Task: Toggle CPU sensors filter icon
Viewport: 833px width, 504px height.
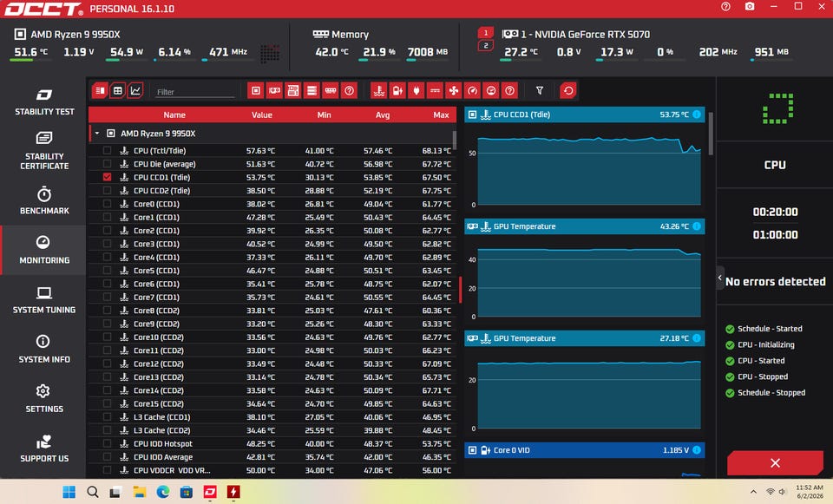Action: click(x=255, y=91)
